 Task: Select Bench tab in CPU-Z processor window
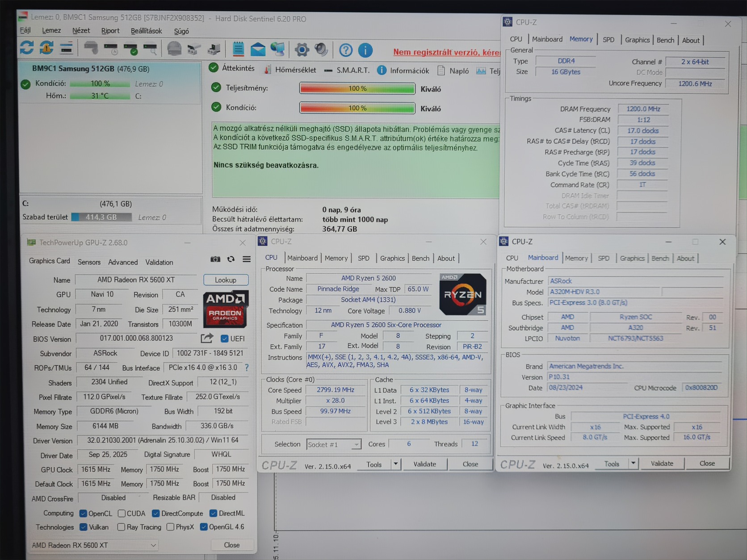[x=420, y=258]
